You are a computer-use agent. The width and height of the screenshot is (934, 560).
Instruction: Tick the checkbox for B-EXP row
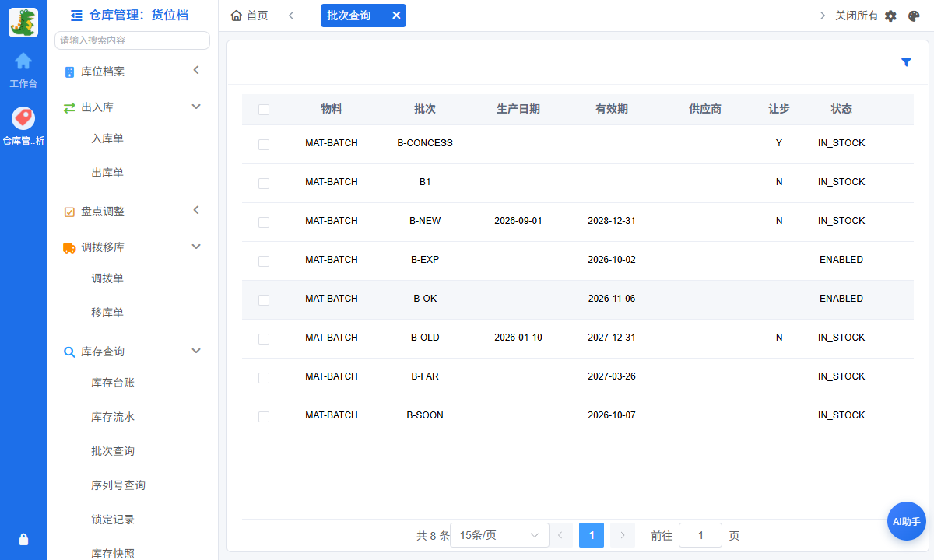click(264, 261)
